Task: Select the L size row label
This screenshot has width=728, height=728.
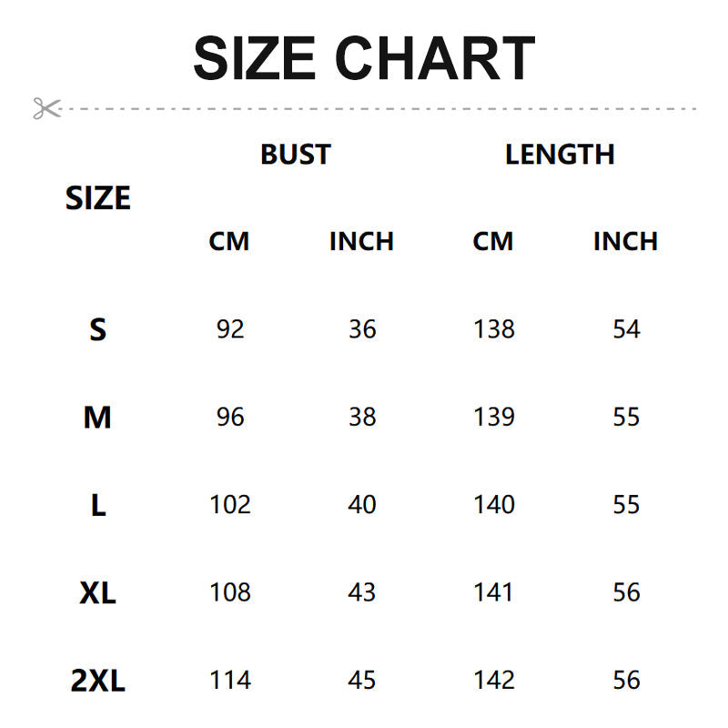Action: pyautogui.click(x=98, y=505)
